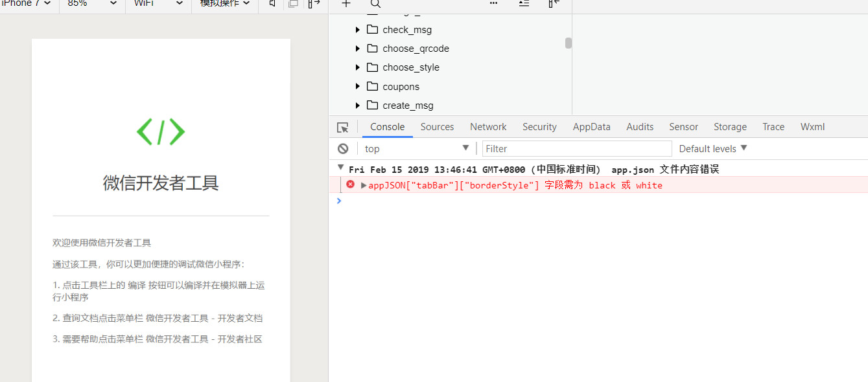The image size is (868, 382).
Task: Click the hide file panel icon
Action: click(x=554, y=3)
